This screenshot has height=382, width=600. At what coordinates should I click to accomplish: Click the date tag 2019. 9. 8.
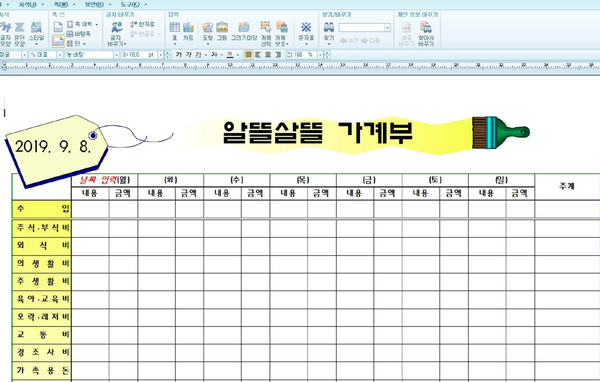53,147
